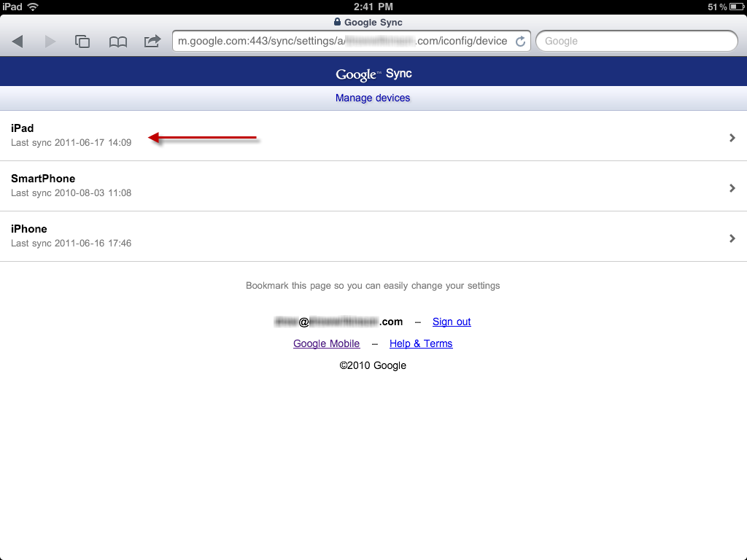Open the iPad device row chevron
Screen dimensions: 747x560
pyautogui.click(x=732, y=138)
